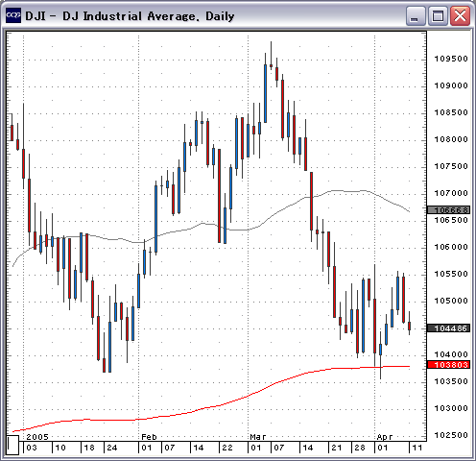
Task: Click the date label 14 after Mar 07
Action: click(308, 448)
